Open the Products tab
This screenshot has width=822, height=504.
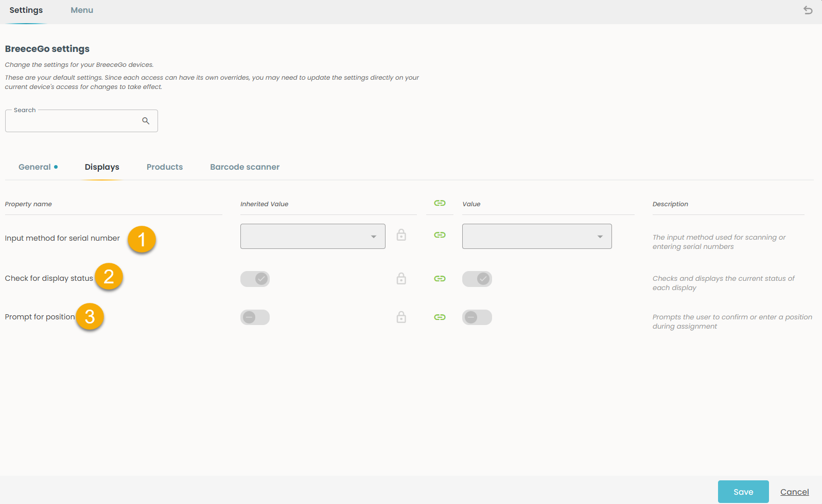pos(165,167)
